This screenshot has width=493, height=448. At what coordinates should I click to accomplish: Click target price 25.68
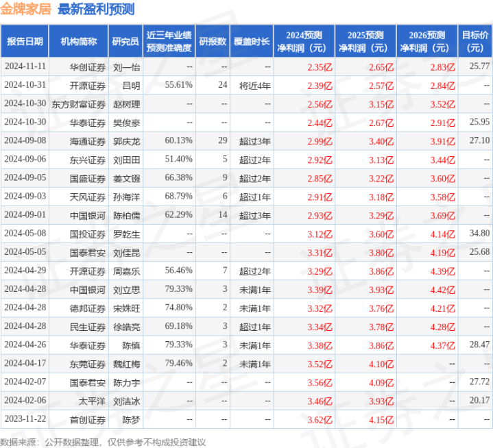click(x=479, y=251)
